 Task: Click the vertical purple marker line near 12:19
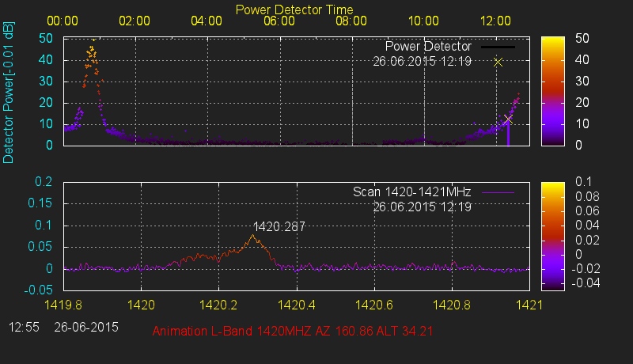508,135
